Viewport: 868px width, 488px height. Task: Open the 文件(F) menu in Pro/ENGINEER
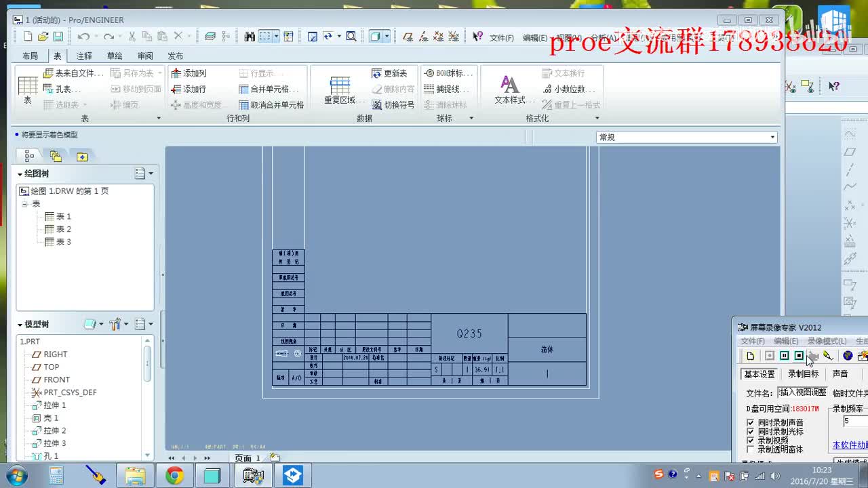coord(502,38)
